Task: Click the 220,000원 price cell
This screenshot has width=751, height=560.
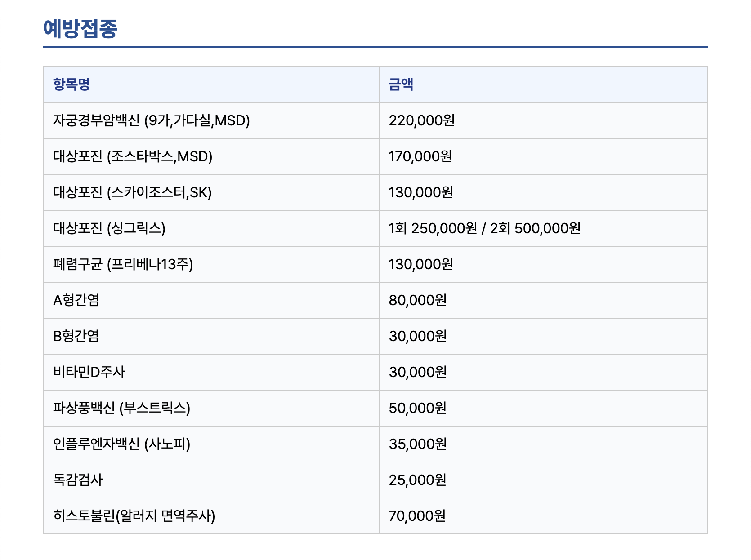Action: click(x=421, y=120)
